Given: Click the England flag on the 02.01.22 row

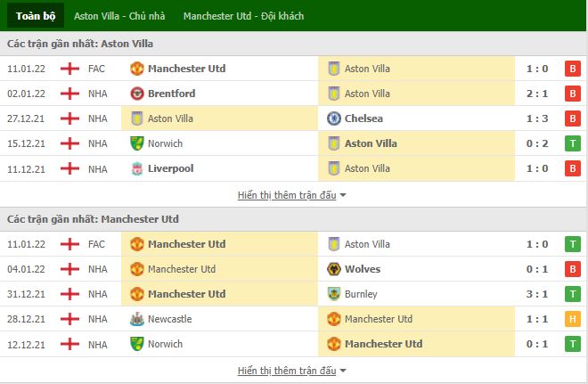Looking at the screenshot, I should (x=69, y=94).
